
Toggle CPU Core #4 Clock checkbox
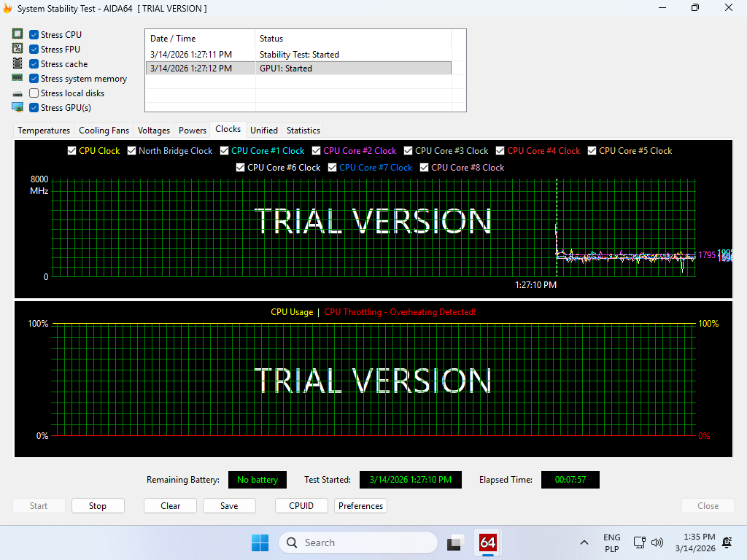click(x=500, y=150)
